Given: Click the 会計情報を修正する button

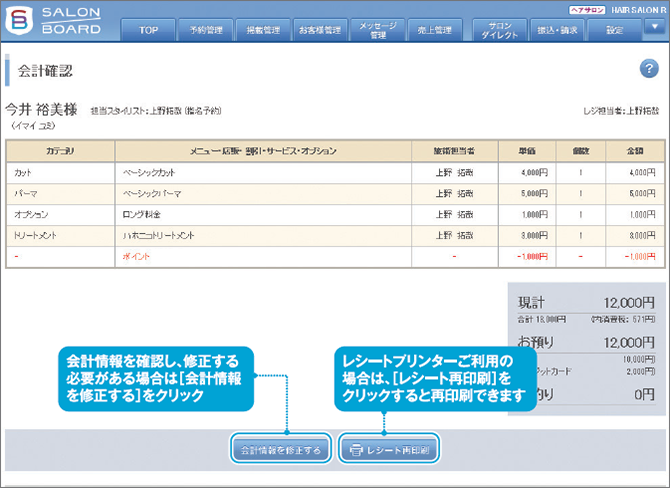Looking at the screenshot, I should 280,451.
